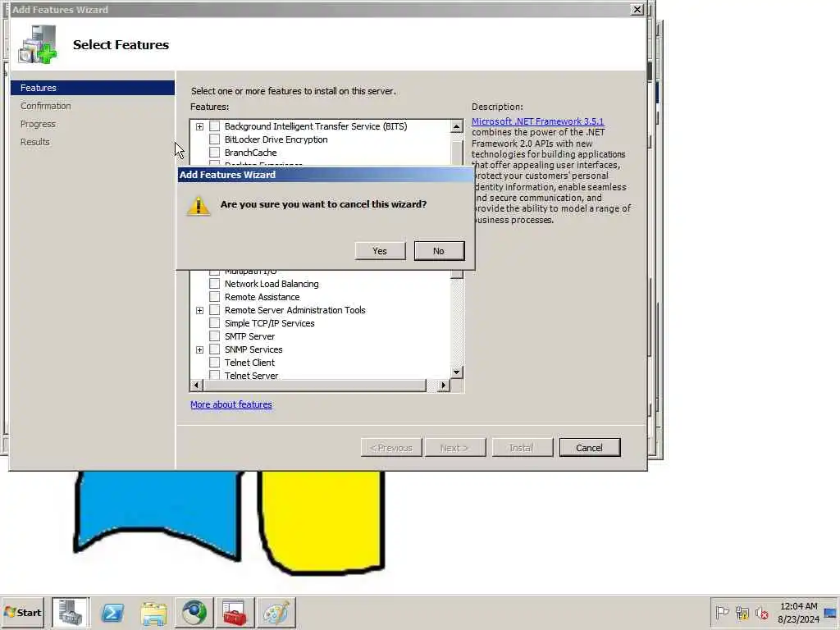Click features list scroll up arrow
This screenshot has height=630, width=840.
(456, 126)
